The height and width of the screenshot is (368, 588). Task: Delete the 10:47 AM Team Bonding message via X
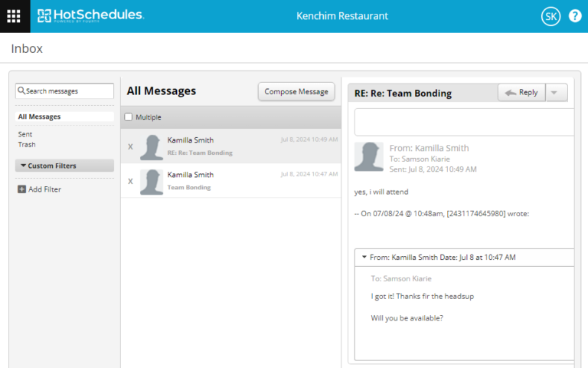130,181
